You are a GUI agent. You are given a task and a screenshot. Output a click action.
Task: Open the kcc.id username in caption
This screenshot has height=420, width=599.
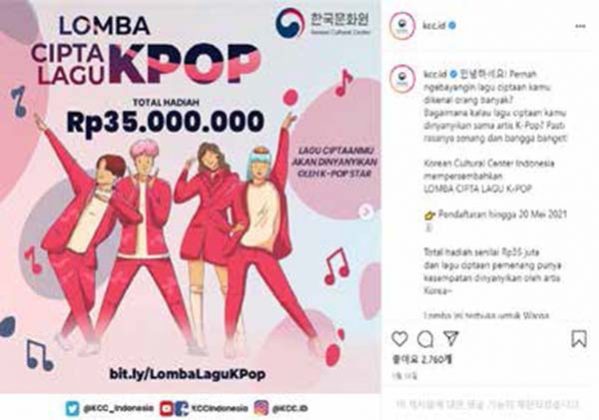point(434,73)
